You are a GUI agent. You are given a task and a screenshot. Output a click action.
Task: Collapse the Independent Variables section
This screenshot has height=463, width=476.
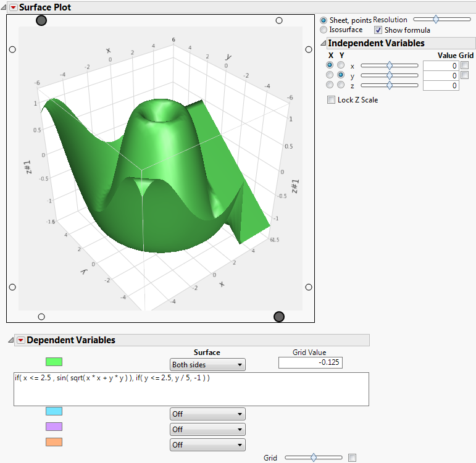click(323, 43)
